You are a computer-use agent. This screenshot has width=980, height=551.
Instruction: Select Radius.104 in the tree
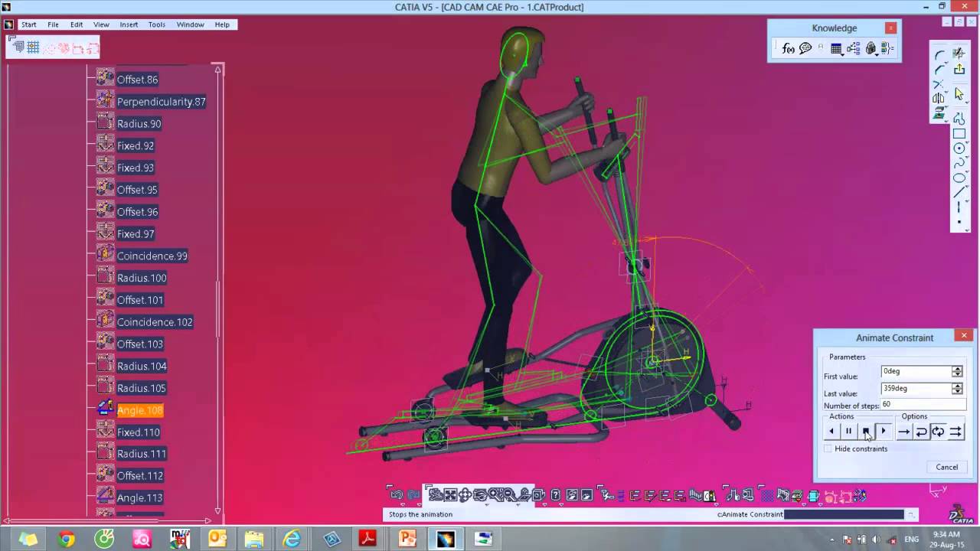(142, 366)
